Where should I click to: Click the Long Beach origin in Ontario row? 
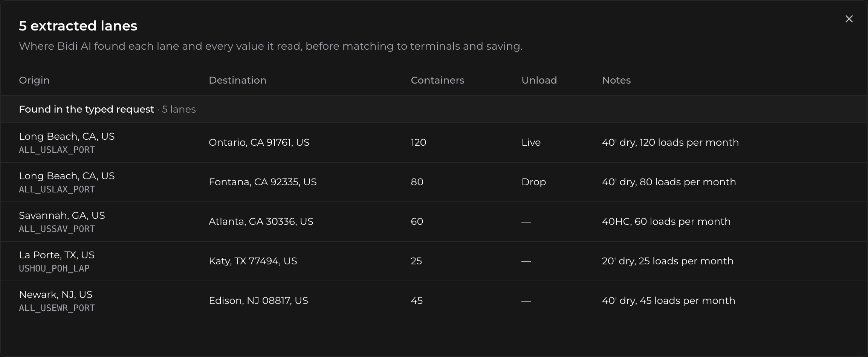click(x=67, y=136)
